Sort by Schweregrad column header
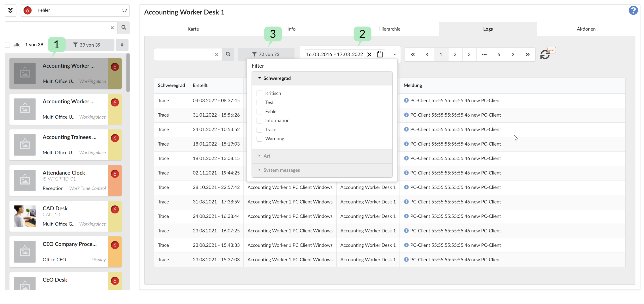The height and width of the screenshot is (304, 644). 171,85
